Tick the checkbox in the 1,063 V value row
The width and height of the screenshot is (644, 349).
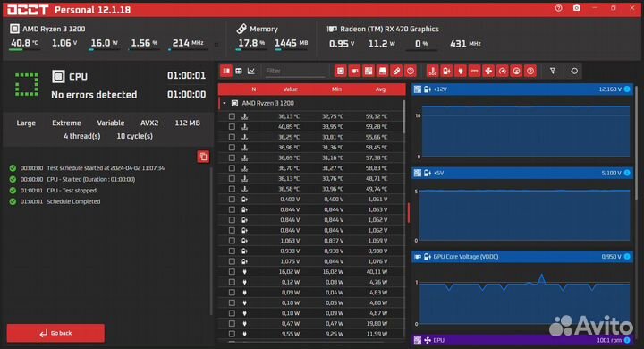[232, 241]
